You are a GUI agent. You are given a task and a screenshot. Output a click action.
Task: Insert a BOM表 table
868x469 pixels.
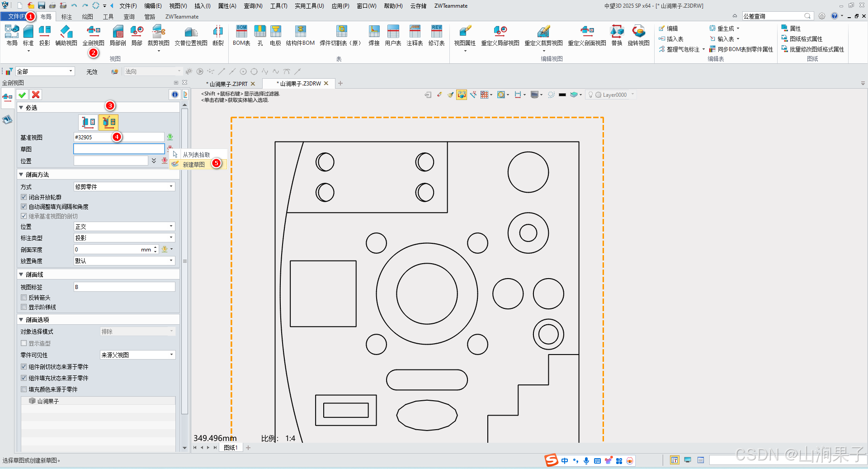click(x=241, y=35)
